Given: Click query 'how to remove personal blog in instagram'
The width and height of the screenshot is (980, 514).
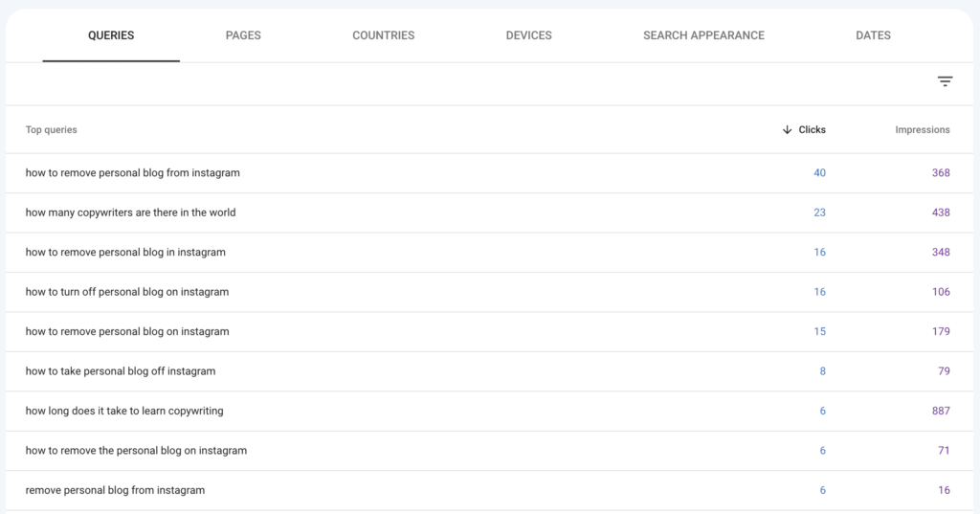Looking at the screenshot, I should [125, 253].
